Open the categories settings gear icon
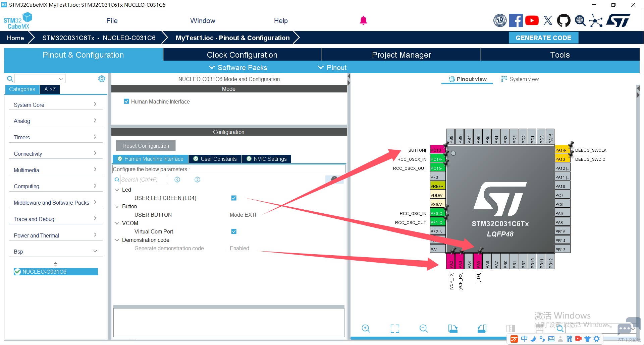The width and height of the screenshot is (644, 345). [102, 79]
